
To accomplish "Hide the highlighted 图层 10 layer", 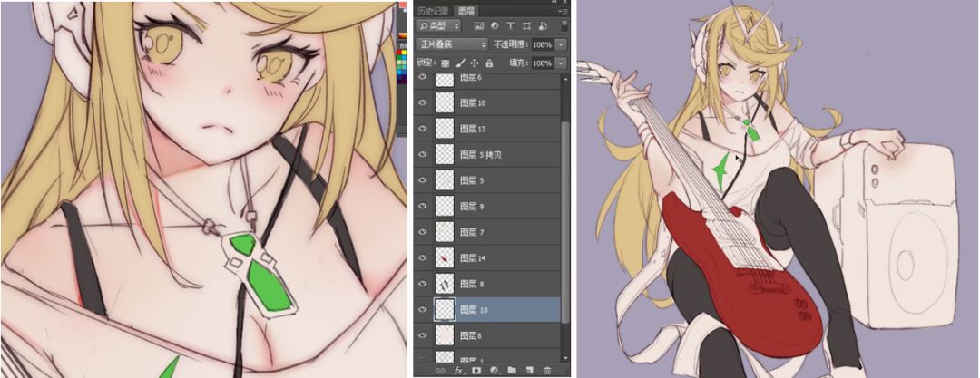I will 423,309.
